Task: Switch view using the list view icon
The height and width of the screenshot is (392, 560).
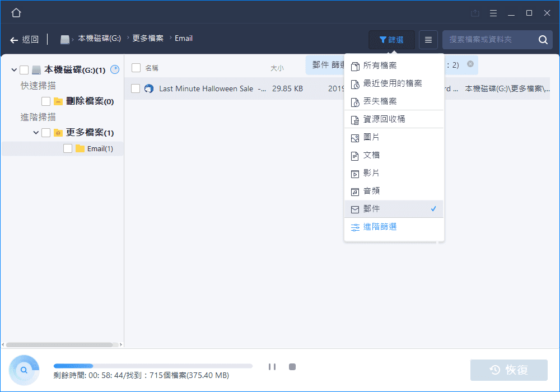Action: (x=428, y=40)
